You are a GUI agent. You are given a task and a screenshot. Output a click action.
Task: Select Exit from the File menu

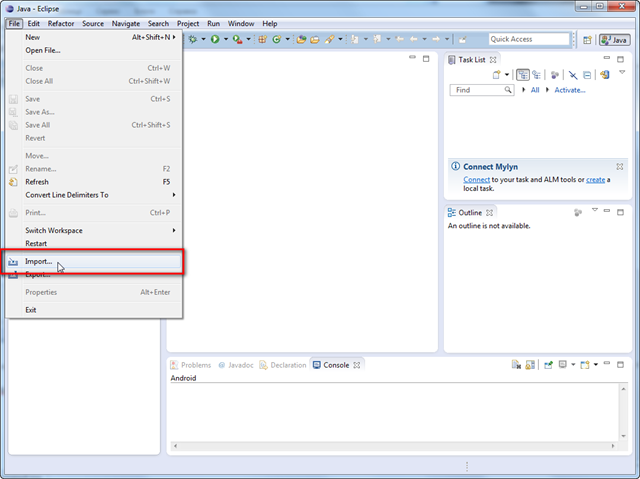[x=94, y=310]
